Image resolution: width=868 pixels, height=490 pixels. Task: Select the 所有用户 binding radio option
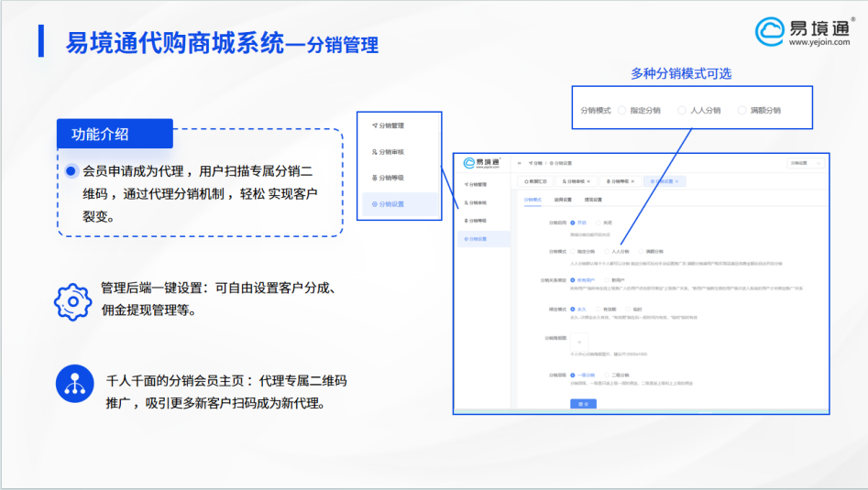(572, 280)
